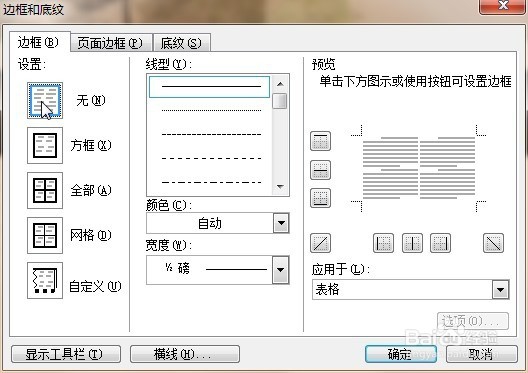Choose the 方框 (Box) border setting icon
Image resolution: width=528 pixels, height=373 pixels.
[x=45, y=145]
